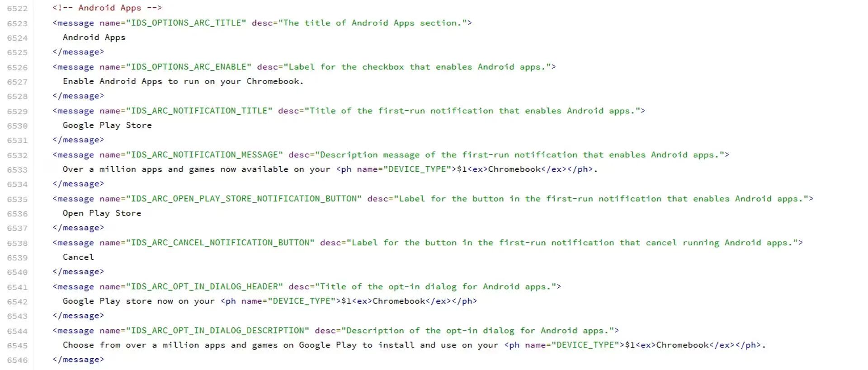The height and width of the screenshot is (370, 868).
Task: Select line number 6535
Action: 17,199
